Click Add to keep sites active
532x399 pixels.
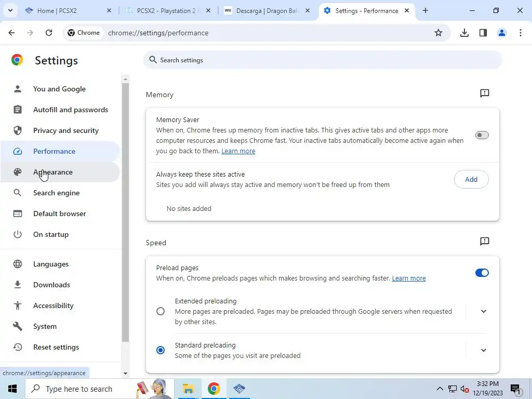click(471, 179)
